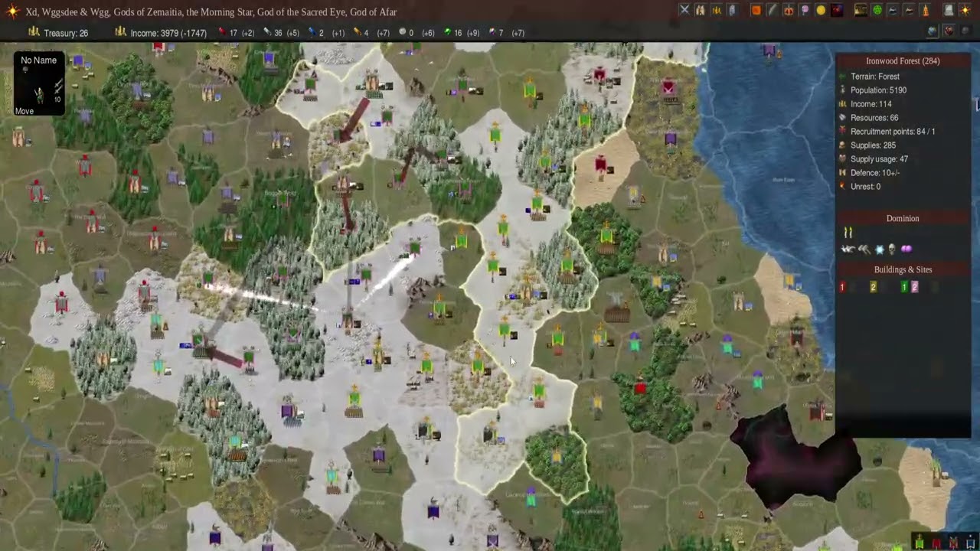The width and height of the screenshot is (980, 551).
Task: Select the No Name commander box
Action: (x=38, y=84)
